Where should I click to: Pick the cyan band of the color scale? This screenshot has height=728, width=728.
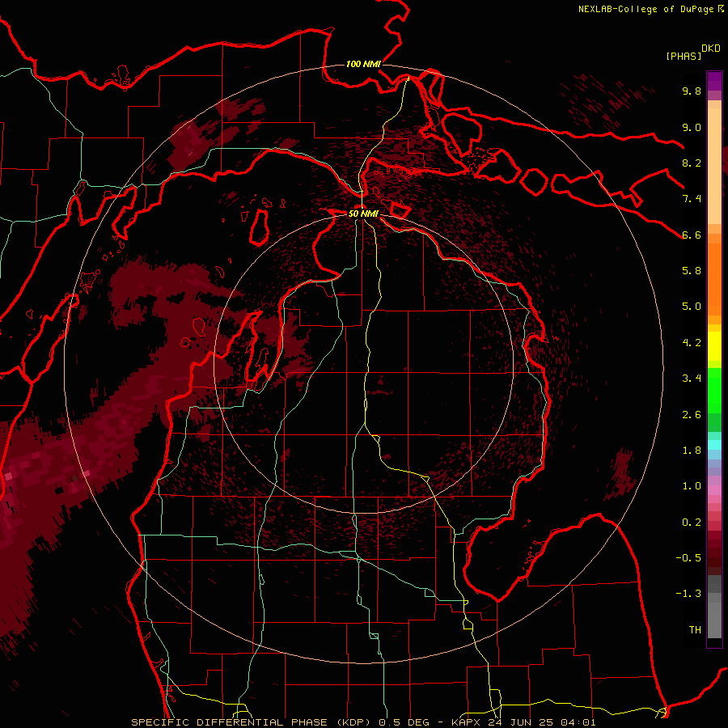pyautogui.click(x=714, y=445)
